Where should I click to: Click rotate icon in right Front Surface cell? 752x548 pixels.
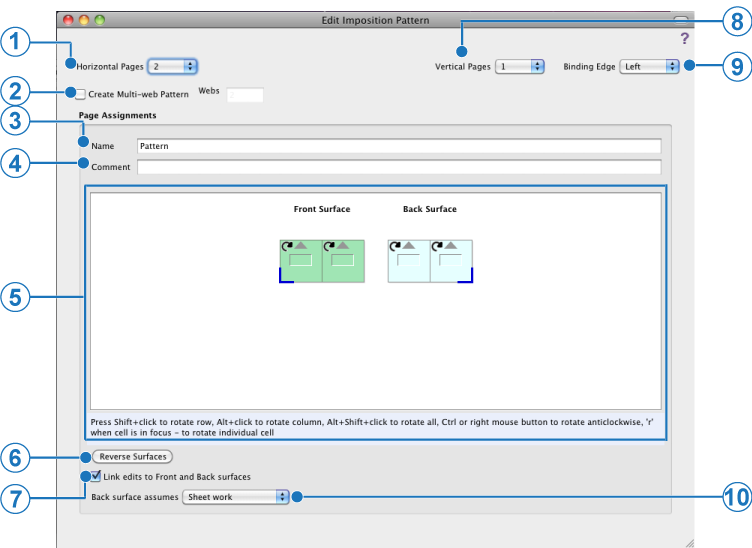click(x=329, y=245)
